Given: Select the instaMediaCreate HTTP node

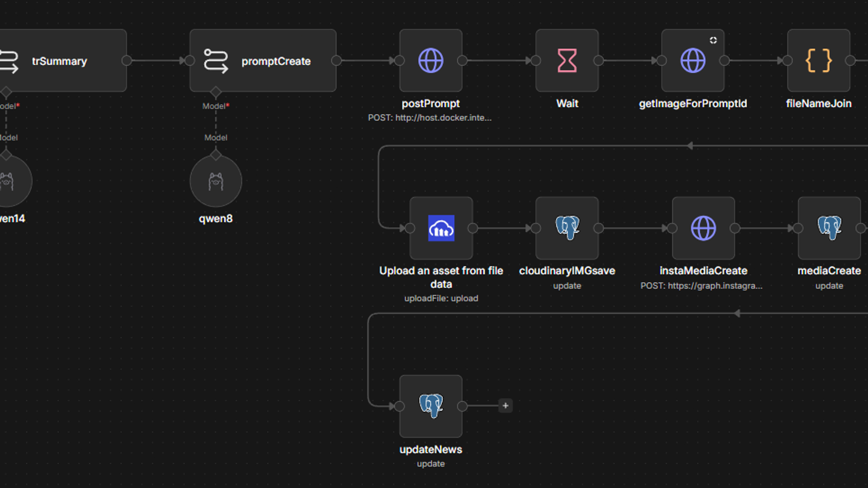Looking at the screenshot, I should click(x=703, y=228).
